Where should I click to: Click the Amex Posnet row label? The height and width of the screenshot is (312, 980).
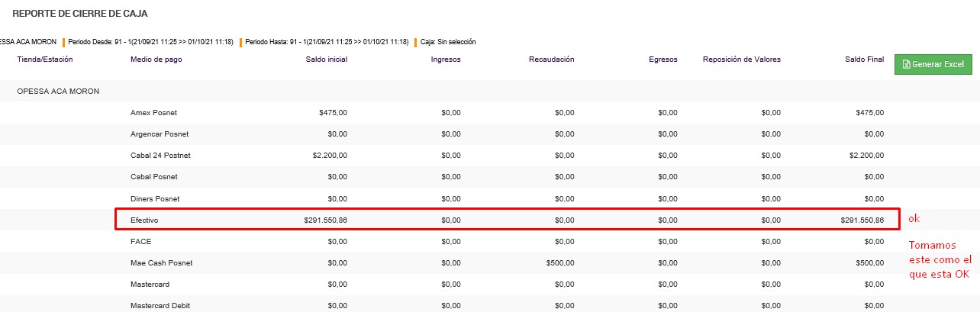point(153,113)
